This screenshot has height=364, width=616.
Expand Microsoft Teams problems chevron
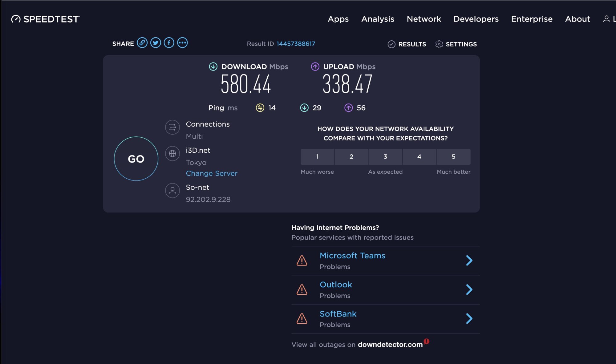coord(469,261)
